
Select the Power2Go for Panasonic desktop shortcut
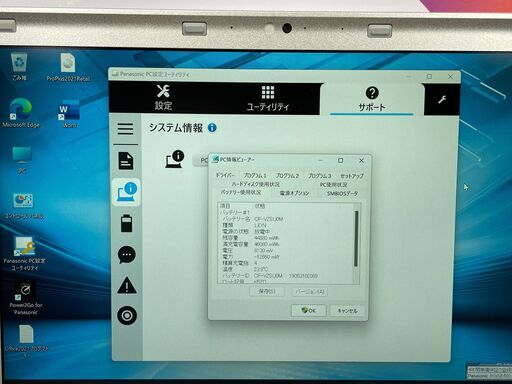coord(26,298)
